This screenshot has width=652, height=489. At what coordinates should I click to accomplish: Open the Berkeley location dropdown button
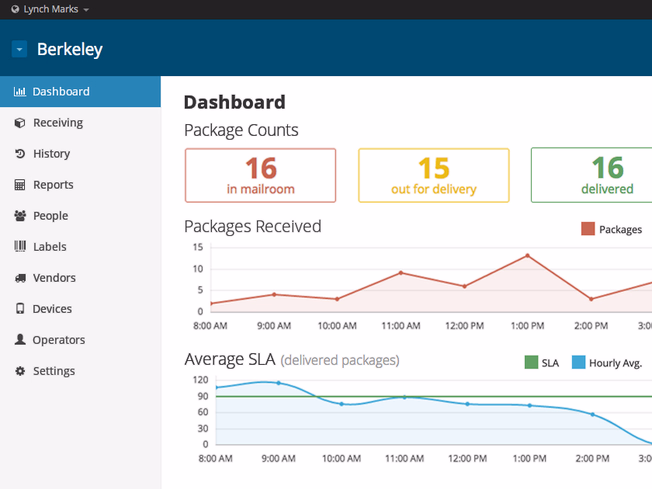tap(19, 49)
